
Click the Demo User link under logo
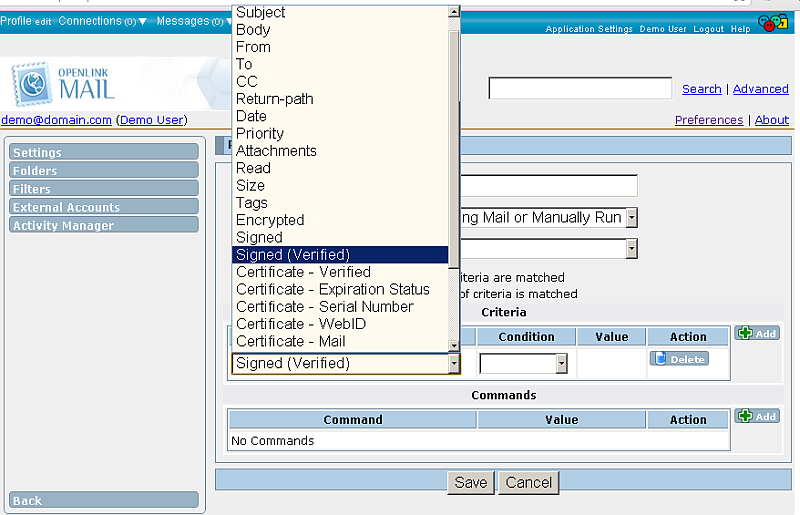coord(152,120)
